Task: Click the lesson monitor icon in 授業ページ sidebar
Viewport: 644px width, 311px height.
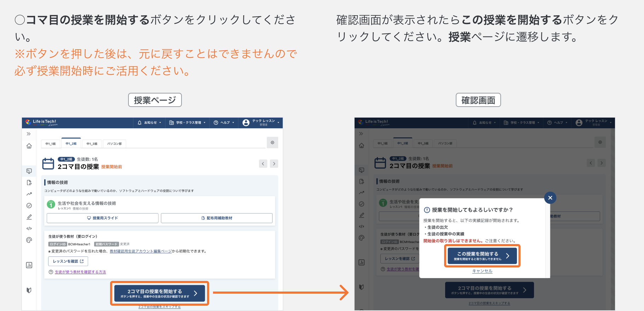Action: click(x=29, y=171)
